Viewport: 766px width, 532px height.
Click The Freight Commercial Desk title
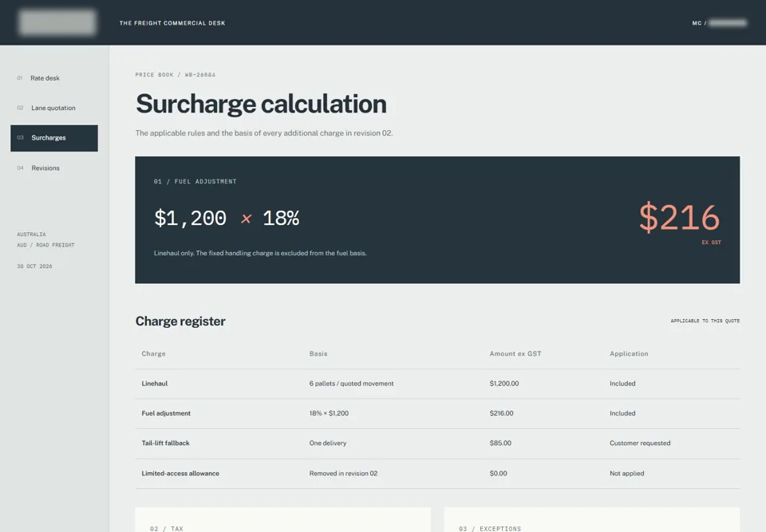tap(172, 23)
